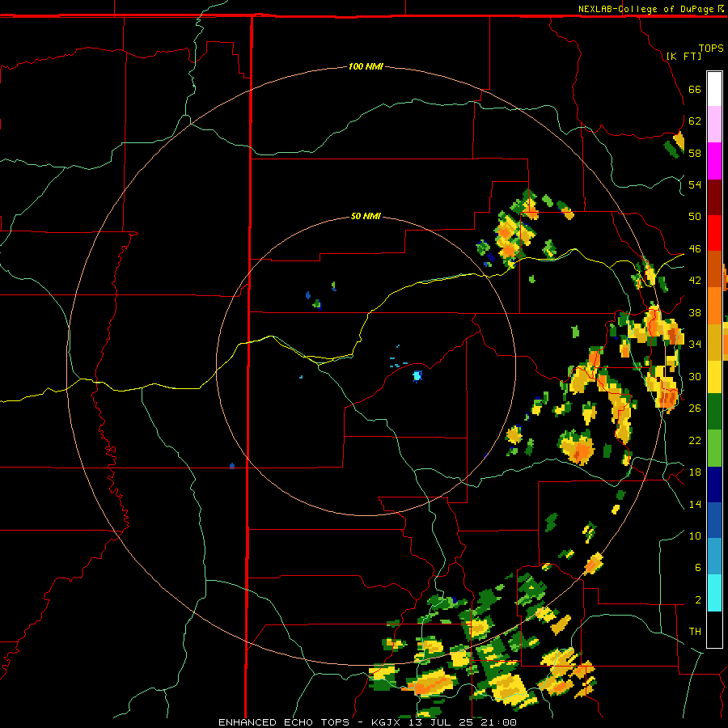Pick the cyan legend swatch
Viewport: 728px width, 728px height.
click(x=714, y=593)
